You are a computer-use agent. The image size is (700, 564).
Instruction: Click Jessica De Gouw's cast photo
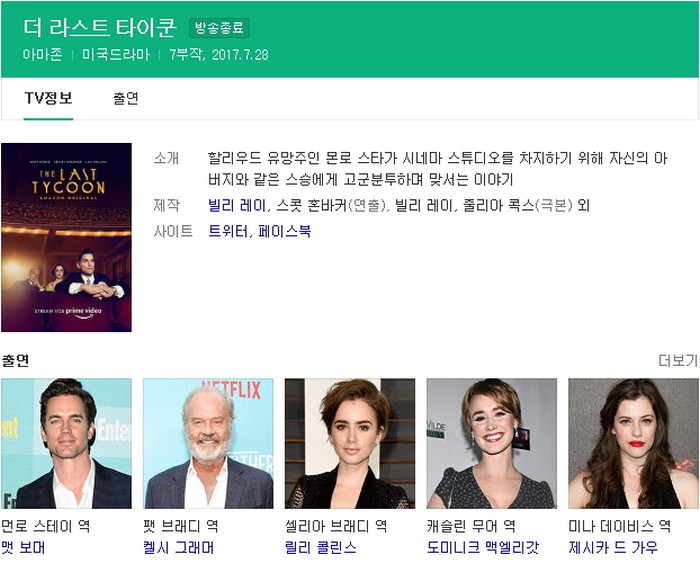(x=633, y=443)
